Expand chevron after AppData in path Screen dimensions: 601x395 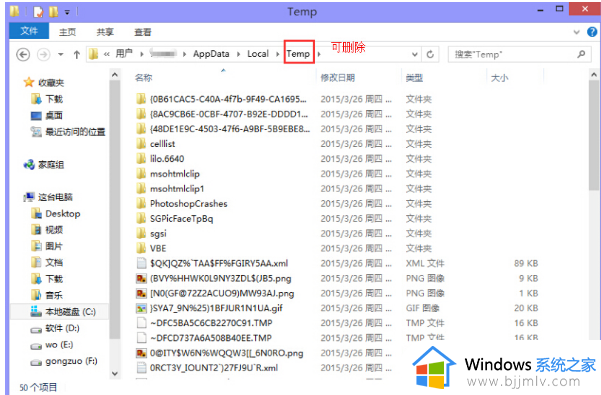pyautogui.click(x=238, y=54)
